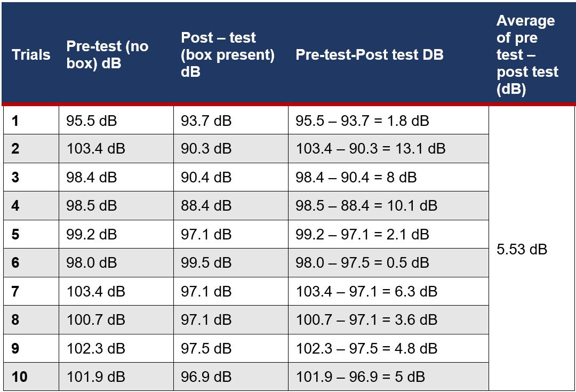Click the 103.4 – 97.1 = 6.3 dB cell
This screenshot has height=392, width=576.
[388, 291]
